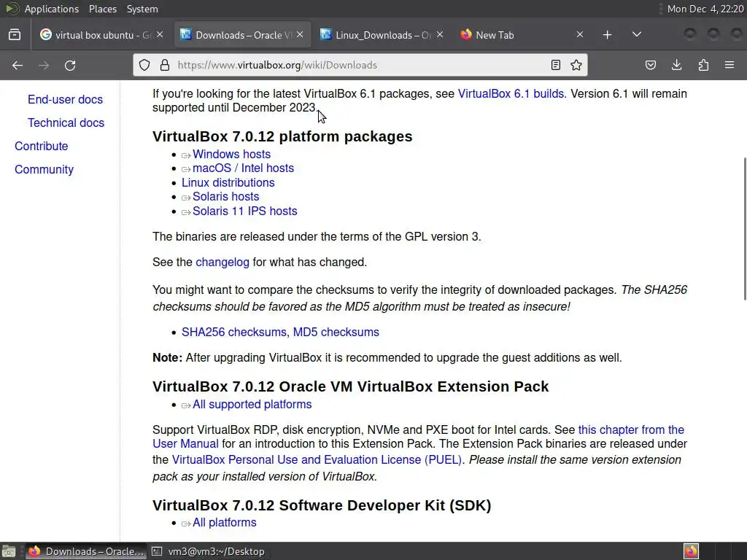
Task: Open the Places menu
Action: coord(102,9)
